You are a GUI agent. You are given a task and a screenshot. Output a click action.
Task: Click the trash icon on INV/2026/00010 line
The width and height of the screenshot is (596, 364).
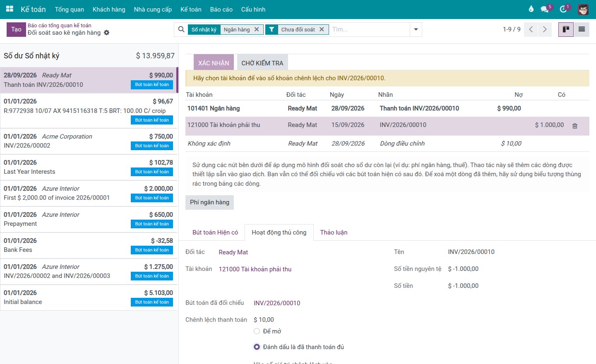tap(575, 126)
